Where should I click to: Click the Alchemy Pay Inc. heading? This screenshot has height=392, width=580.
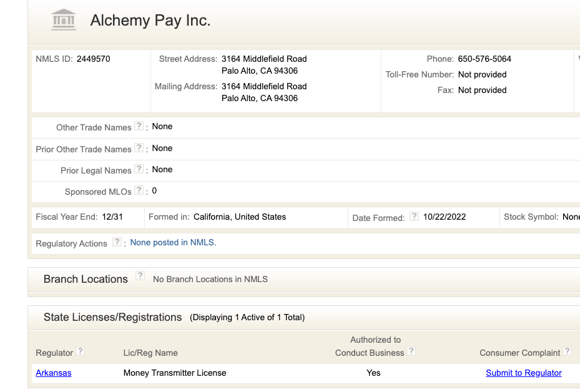pyautogui.click(x=150, y=21)
